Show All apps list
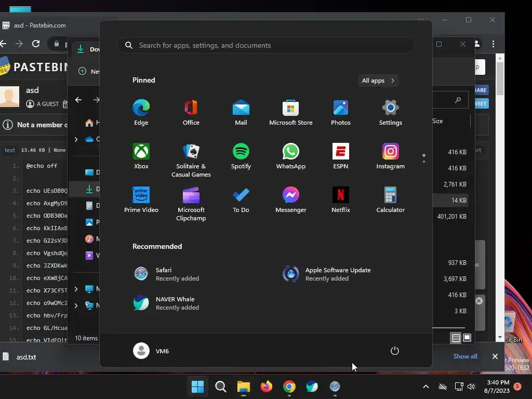This screenshot has height=399, width=532. [378, 81]
